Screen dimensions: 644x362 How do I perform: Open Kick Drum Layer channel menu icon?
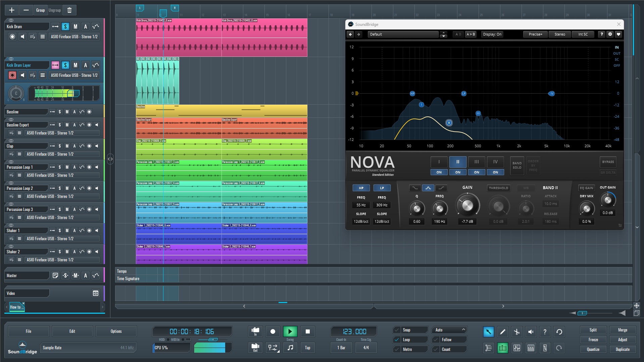click(x=43, y=75)
